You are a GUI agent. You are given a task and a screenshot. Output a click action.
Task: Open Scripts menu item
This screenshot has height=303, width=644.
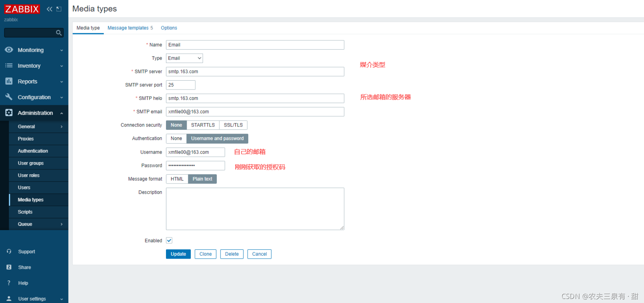[x=39, y=212]
